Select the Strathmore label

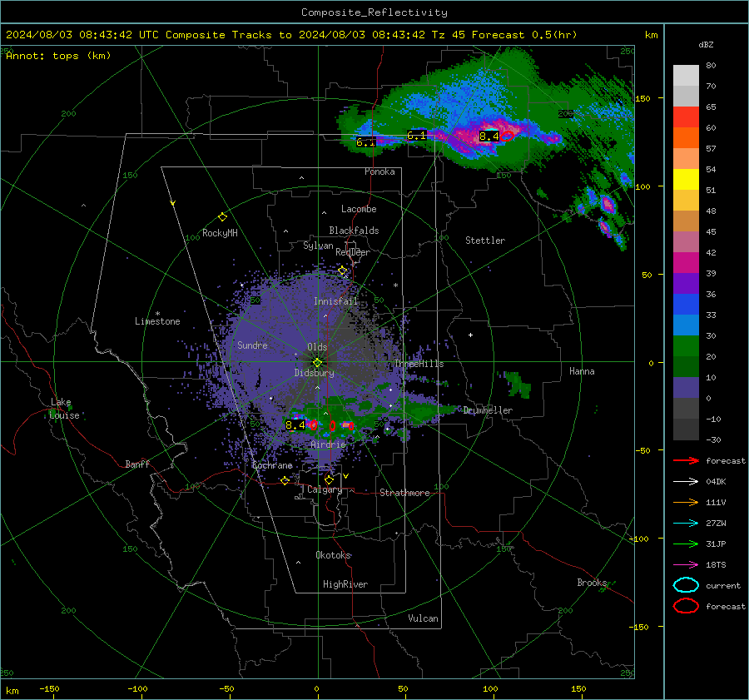click(404, 493)
